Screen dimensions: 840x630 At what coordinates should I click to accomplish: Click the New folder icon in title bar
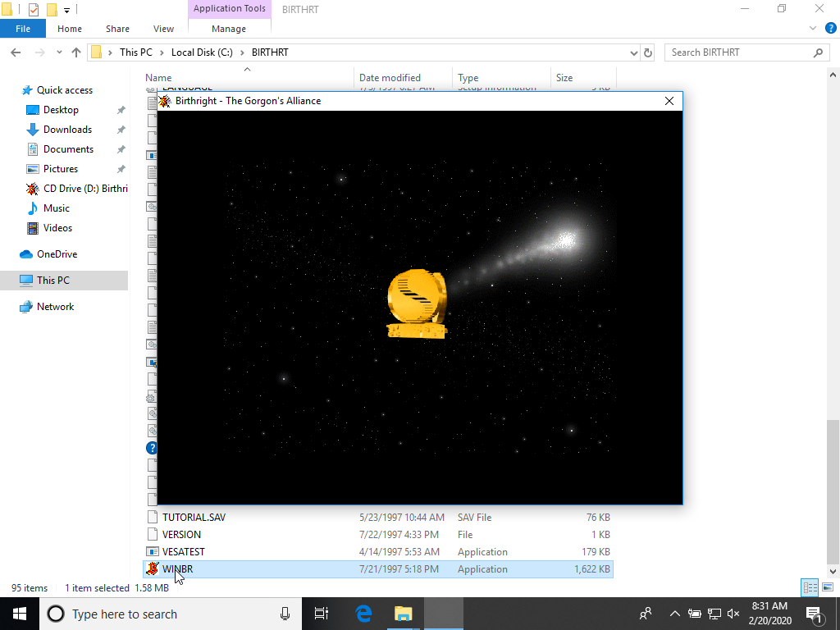point(52,9)
